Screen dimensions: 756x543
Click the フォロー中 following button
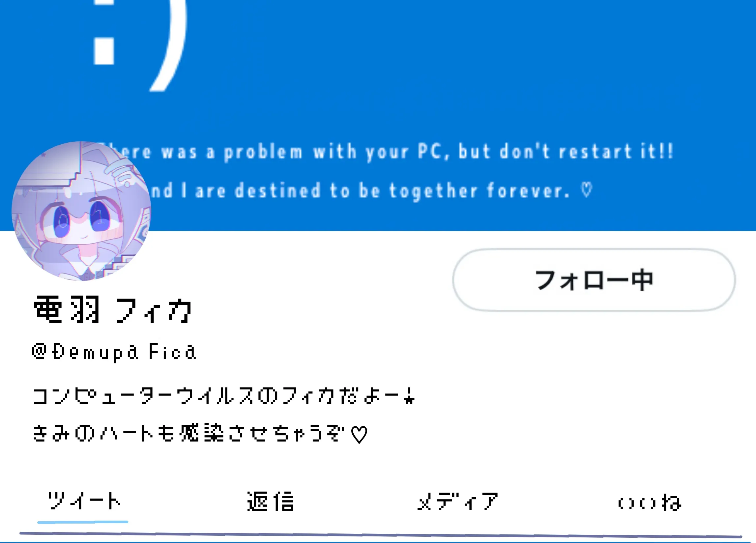coord(594,280)
